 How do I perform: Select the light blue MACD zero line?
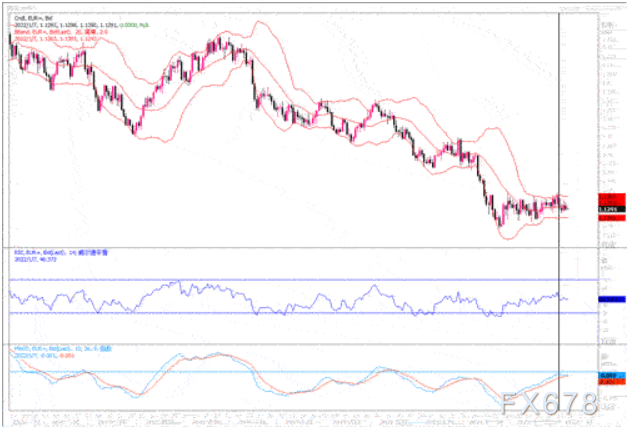pos(300,372)
